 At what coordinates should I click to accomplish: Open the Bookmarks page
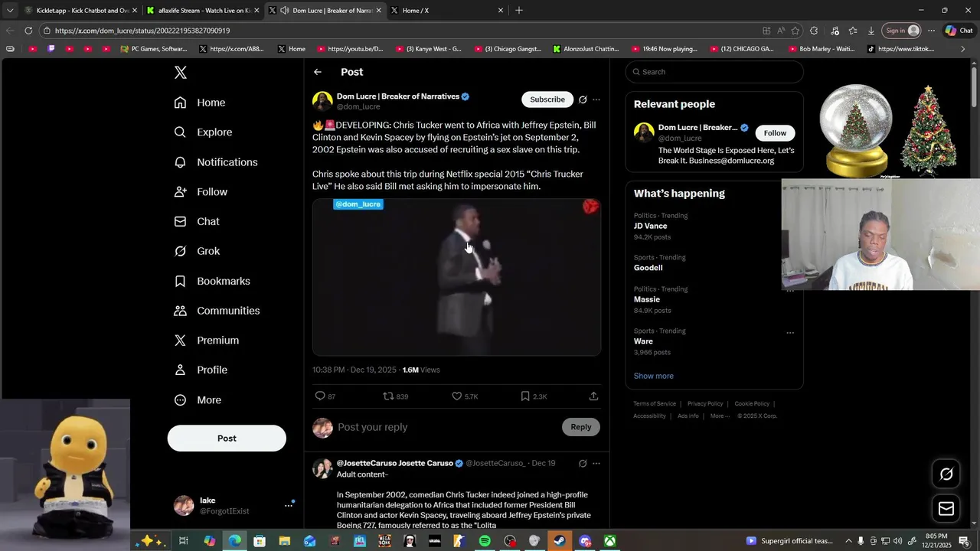(x=212, y=281)
